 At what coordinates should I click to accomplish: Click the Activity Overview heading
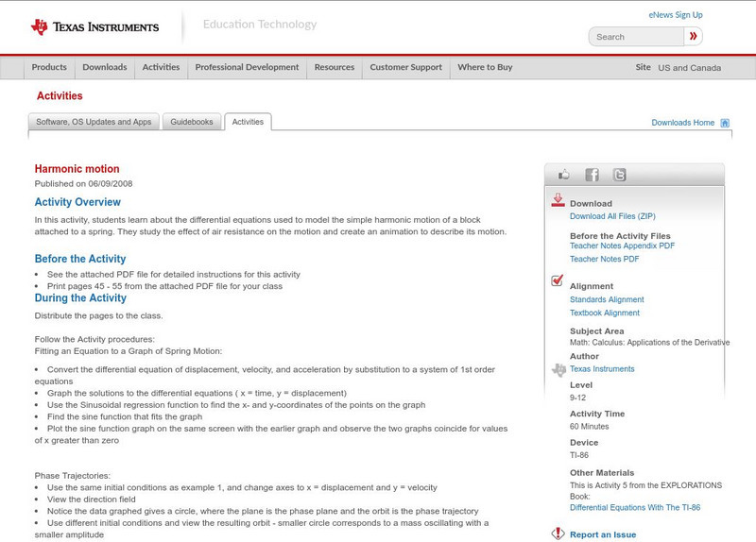point(77,202)
